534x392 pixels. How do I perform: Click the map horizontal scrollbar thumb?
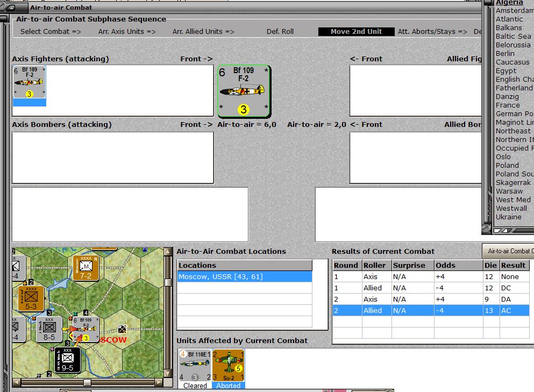click(87, 382)
